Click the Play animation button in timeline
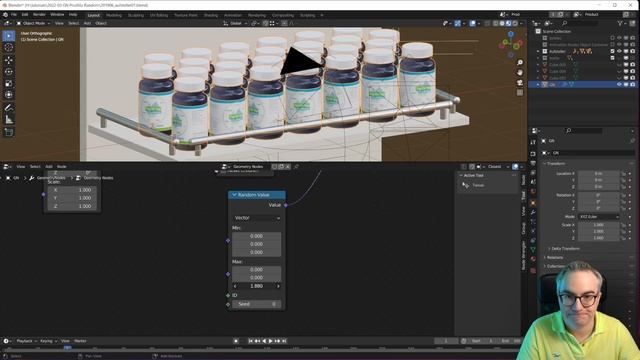This screenshot has height=360, width=640. point(271,341)
